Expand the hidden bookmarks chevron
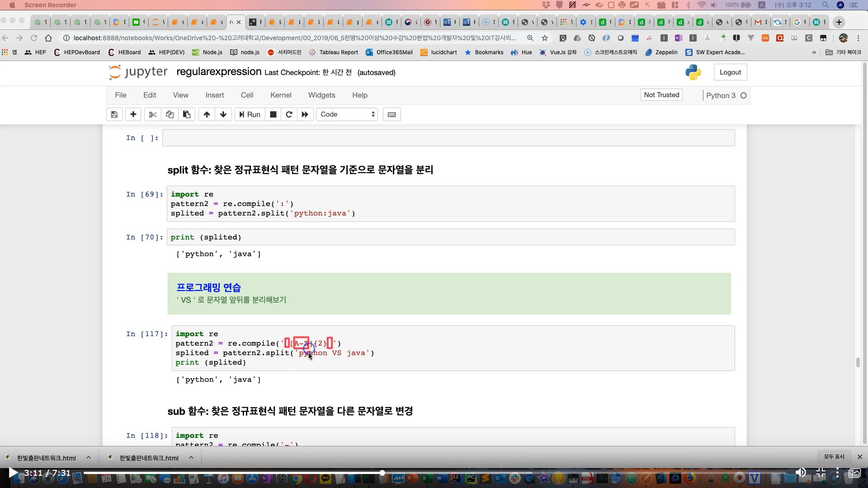This screenshot has width=868, height=488. tap(814, 52)
